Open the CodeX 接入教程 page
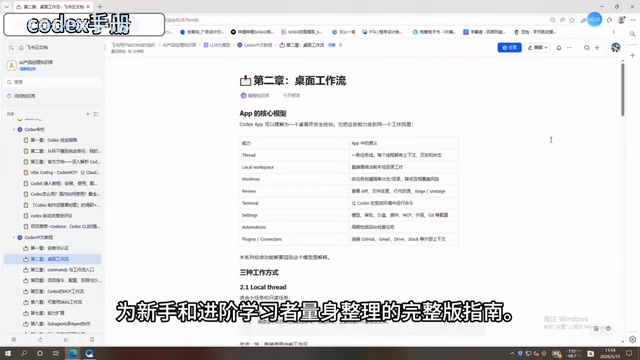This screenshot has width=640, height=360. [x=64, y=183]
